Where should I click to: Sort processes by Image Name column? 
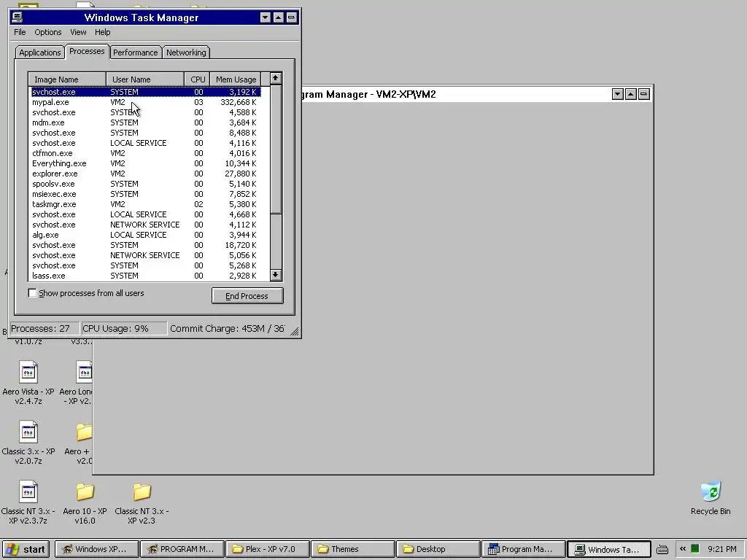pyautogui.click(x=67, y=79)
